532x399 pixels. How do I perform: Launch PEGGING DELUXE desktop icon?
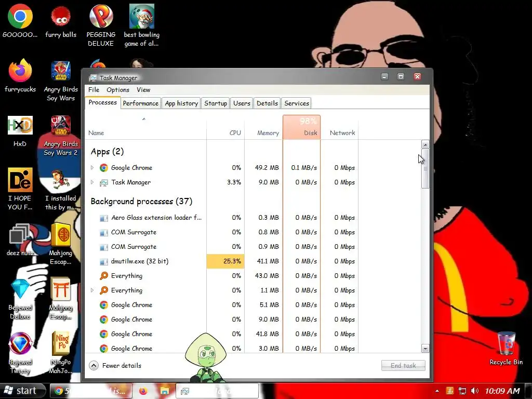[x=101, y=25]
